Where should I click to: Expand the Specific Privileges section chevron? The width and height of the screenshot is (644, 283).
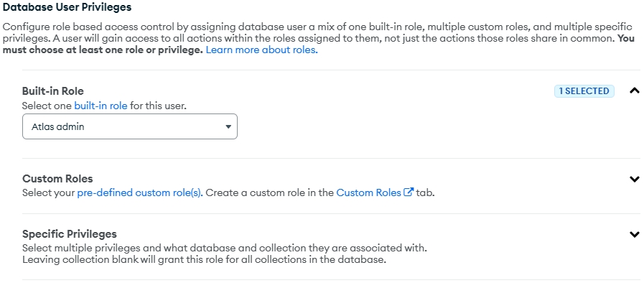click(634, 235)
